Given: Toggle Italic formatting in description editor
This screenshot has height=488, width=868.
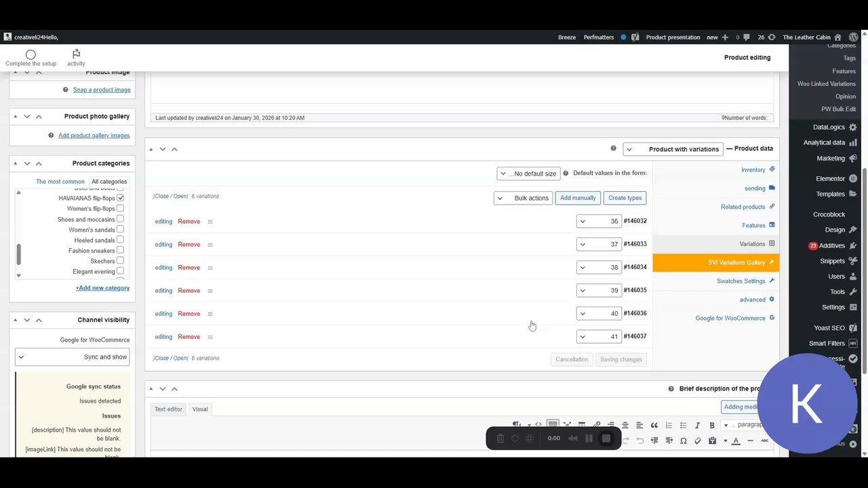Looking at the screenshot, I should click(x=698, y=425).
